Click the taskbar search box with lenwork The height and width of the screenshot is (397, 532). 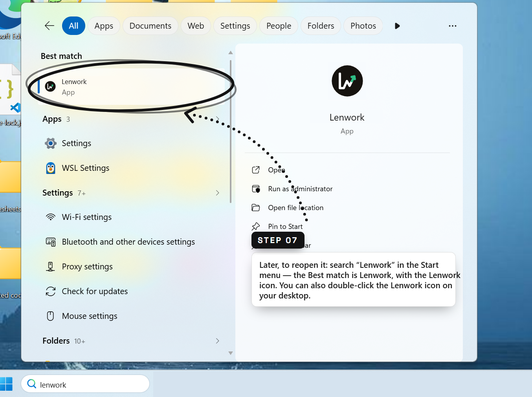85,384
